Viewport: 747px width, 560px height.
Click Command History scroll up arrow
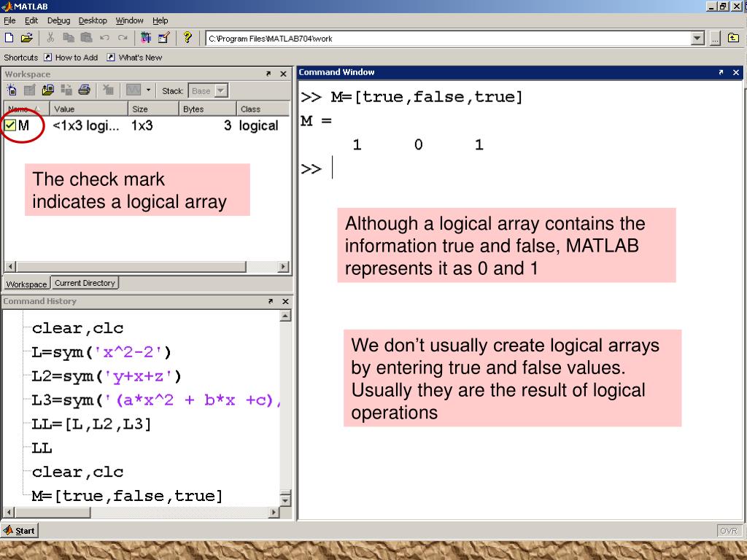[285, 316]
